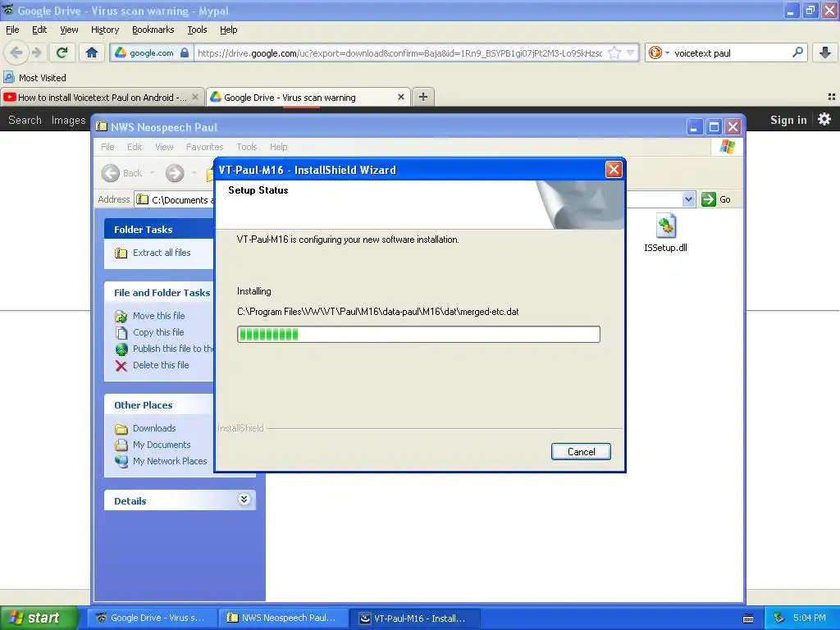Image resolution: width=840 pixels, height=630 pixels.
Task: Maximize the NWS Neospeech Paul window
Action: pyautogui.click(x=714, y=127)
